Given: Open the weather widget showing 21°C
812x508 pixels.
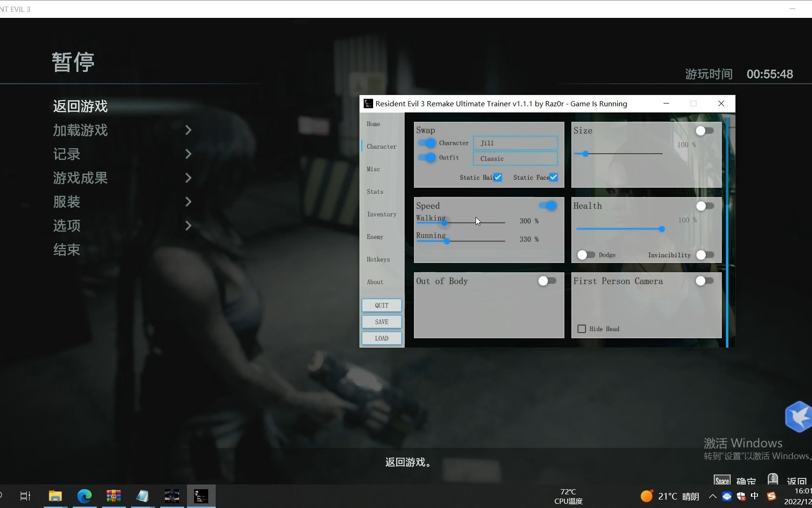Looking at the screenshot, I should click(x=670, y=496).
